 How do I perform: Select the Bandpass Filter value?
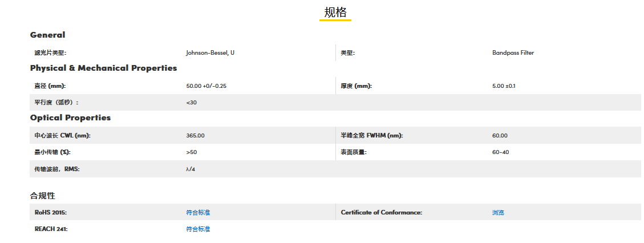coord(513,52)
